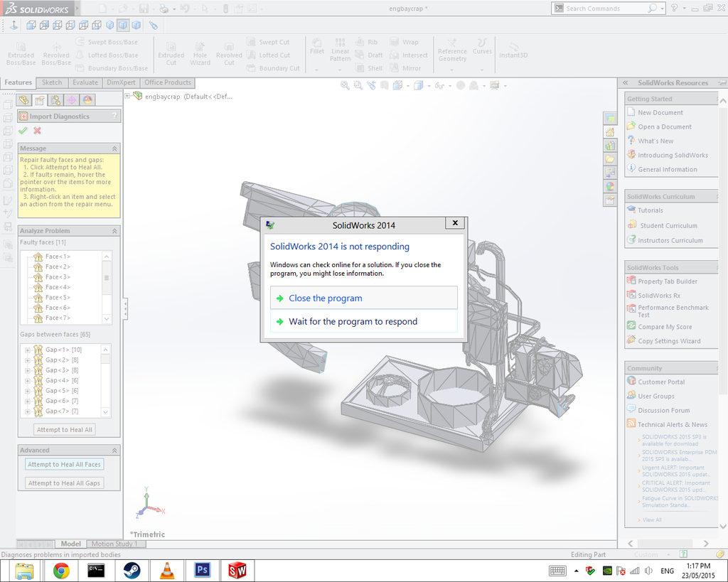Select Face<4> in faulty faces list

58,287
